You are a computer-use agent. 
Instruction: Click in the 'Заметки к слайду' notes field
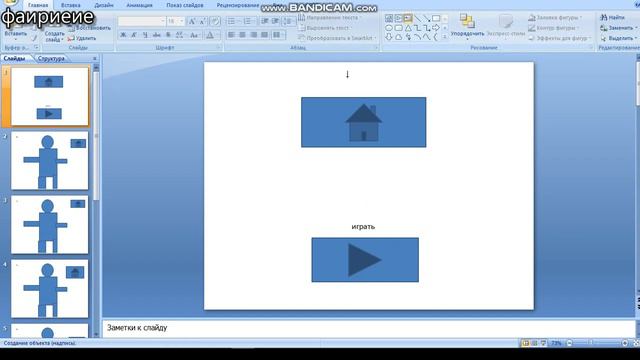point(369,328)
